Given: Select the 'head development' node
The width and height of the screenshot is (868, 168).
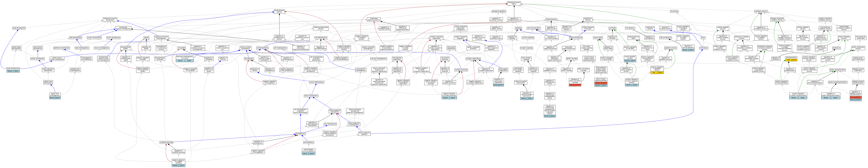Looking at the screenshot, I should pos(19,28).
